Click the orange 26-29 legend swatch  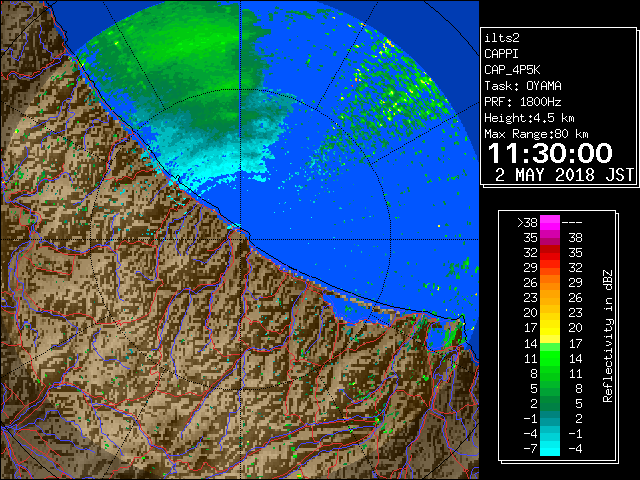point(550,282)
